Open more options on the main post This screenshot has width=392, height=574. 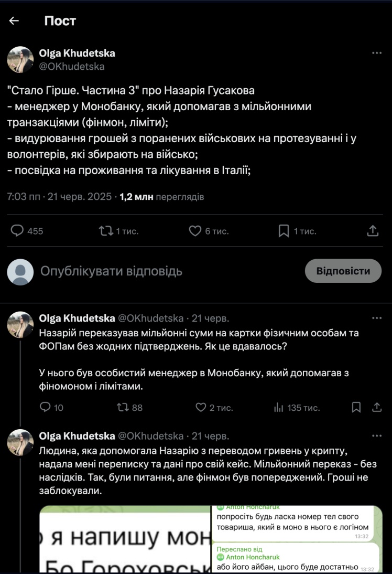pyautogui.click(x=376, y=53)
